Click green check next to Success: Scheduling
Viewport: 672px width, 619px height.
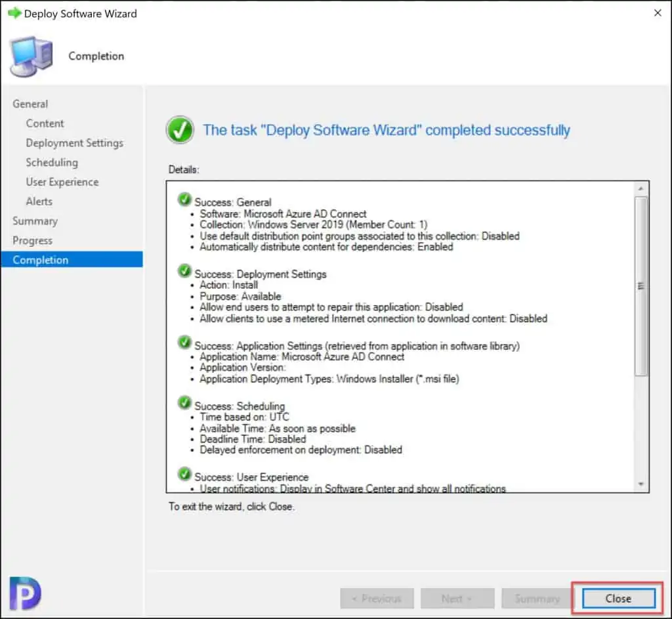184,403
